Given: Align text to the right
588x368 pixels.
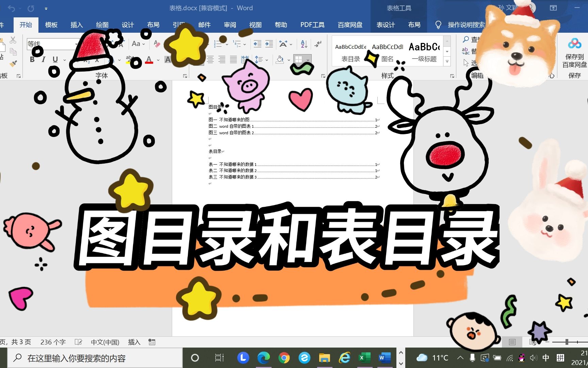Looking at the screenshot, I should point(222,60).
